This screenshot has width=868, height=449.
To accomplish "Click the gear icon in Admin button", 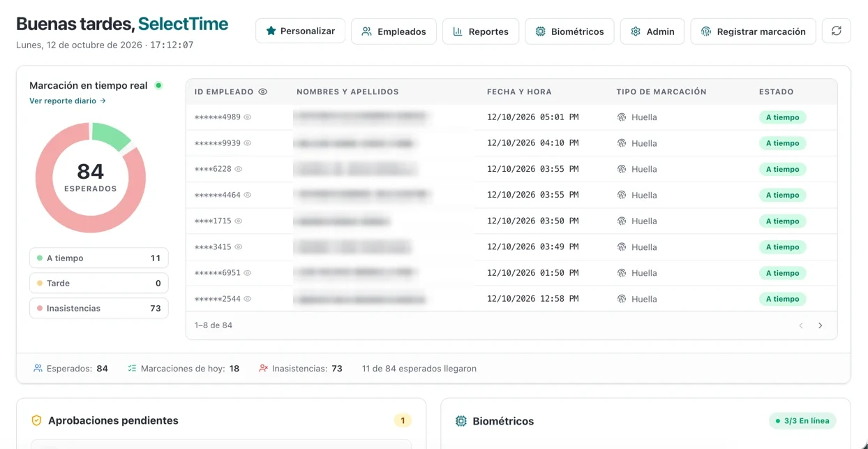I will click(x=635, y=31).
